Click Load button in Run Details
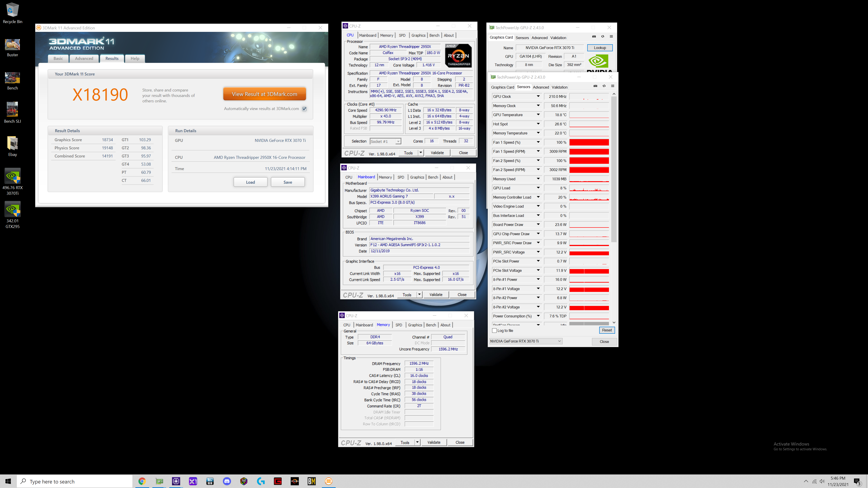Viewport: 868px width, 488px height. (250, 182)
